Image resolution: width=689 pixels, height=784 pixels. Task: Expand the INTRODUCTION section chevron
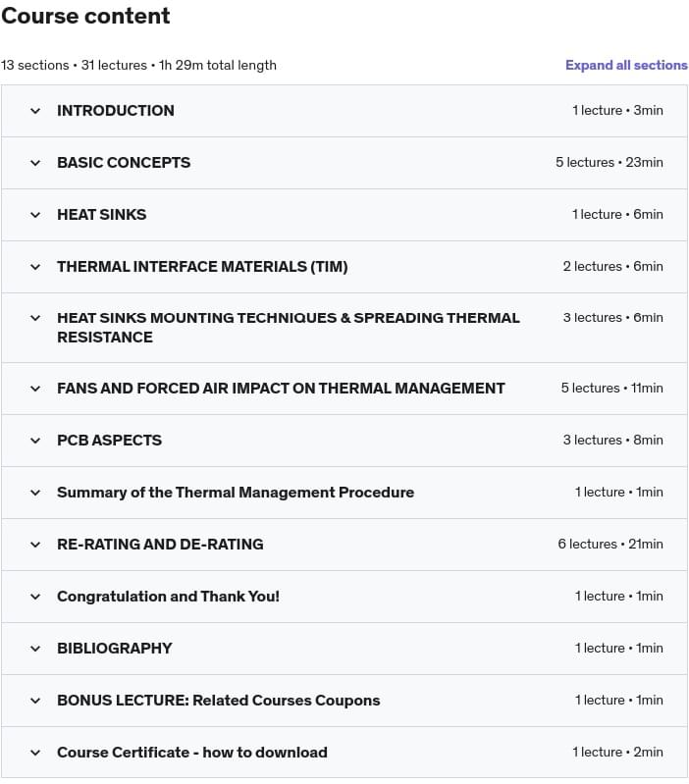35,111
